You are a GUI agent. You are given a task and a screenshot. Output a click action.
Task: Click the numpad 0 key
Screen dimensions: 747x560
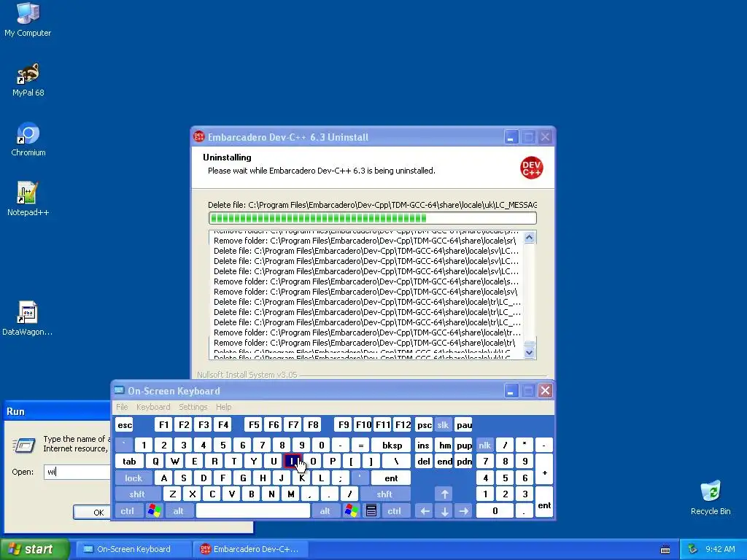[495, 511]
